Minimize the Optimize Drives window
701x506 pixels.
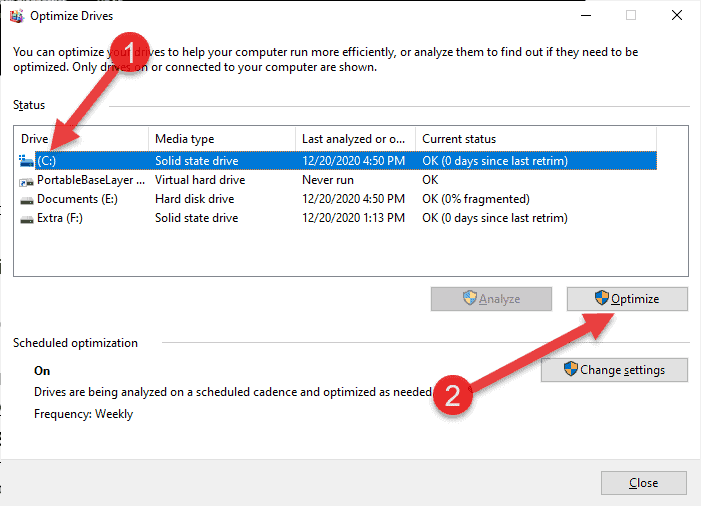[586, 16]
